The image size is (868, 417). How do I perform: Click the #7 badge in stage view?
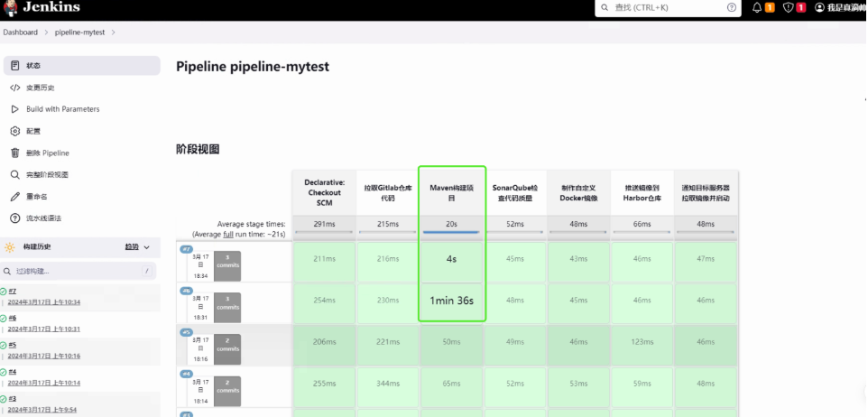[186, 249]
